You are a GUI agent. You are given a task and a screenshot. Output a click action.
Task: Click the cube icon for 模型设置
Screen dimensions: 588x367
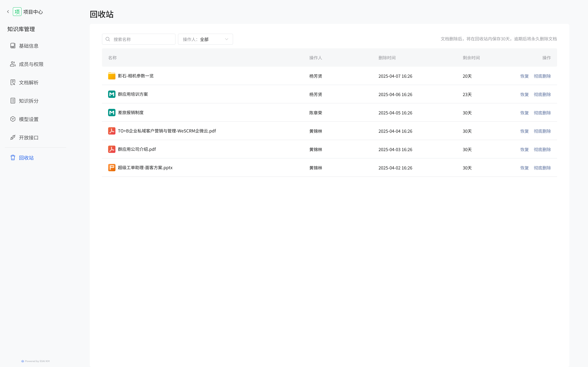tap(13, 119)
